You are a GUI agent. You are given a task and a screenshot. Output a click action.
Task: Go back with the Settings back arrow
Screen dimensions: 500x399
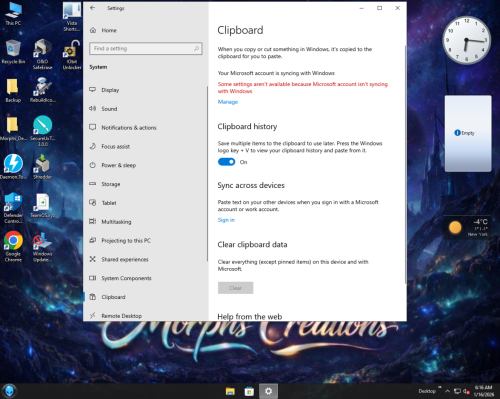coord(93,8)
